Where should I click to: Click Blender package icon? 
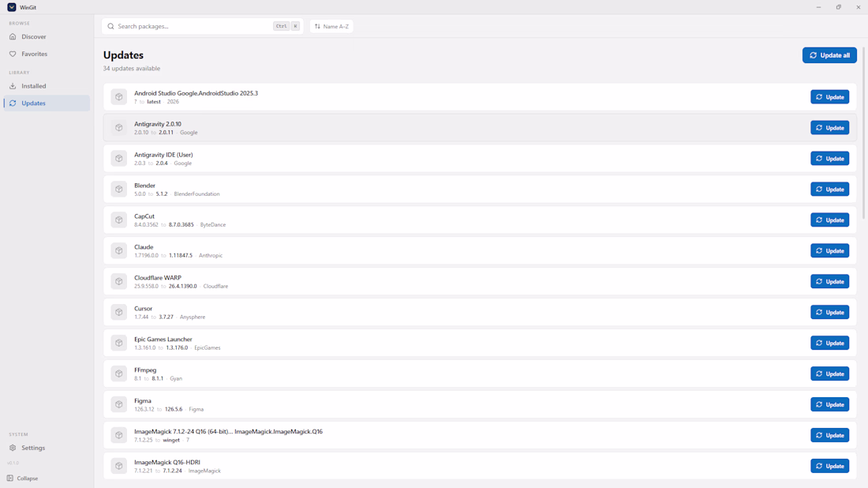point(119,189)
